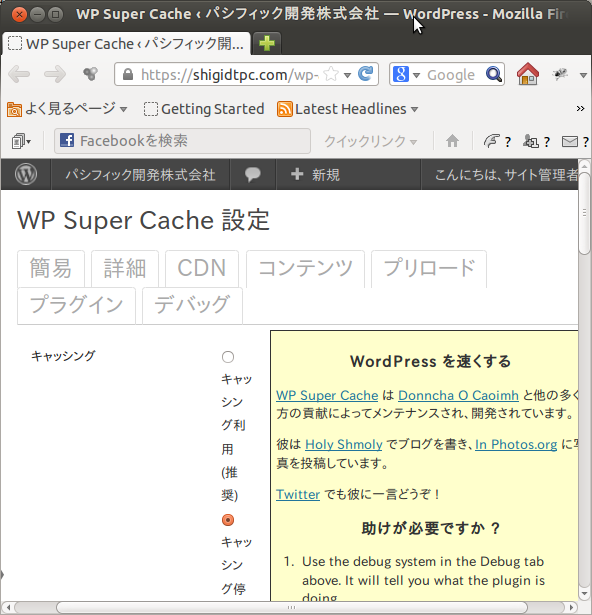Open the CDN settings tab
The width and height of the screenshot is (592, 615).
(x=202, y=269)
